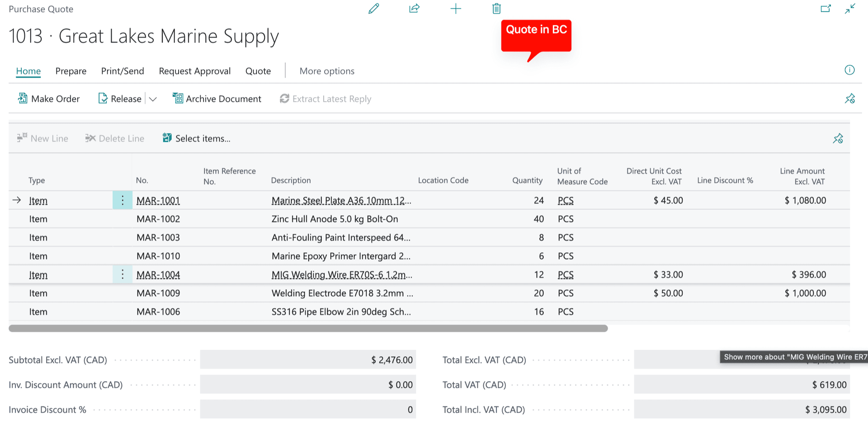
Task: Open the Prepare tab
Action: pos(71,71)
